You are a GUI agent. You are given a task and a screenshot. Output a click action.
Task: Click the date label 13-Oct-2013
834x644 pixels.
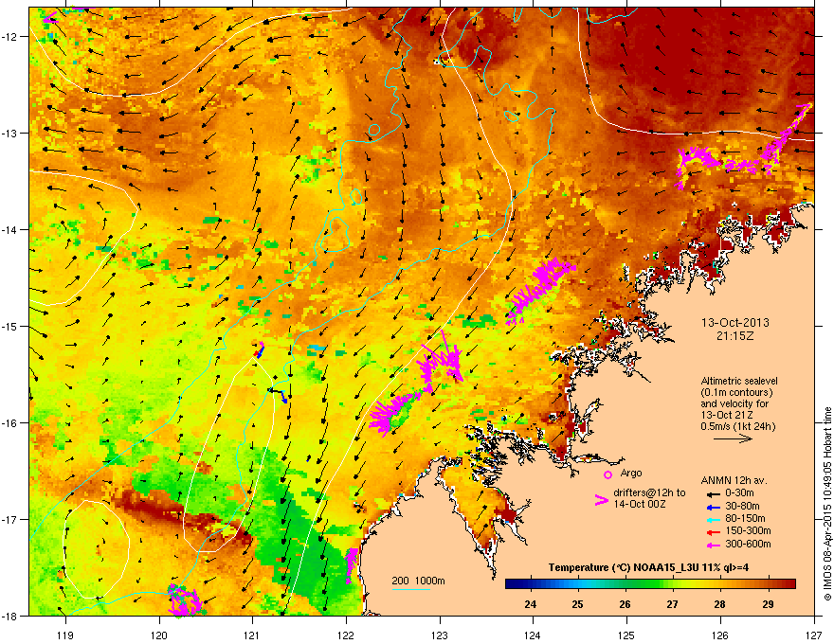tap(735, 323)
